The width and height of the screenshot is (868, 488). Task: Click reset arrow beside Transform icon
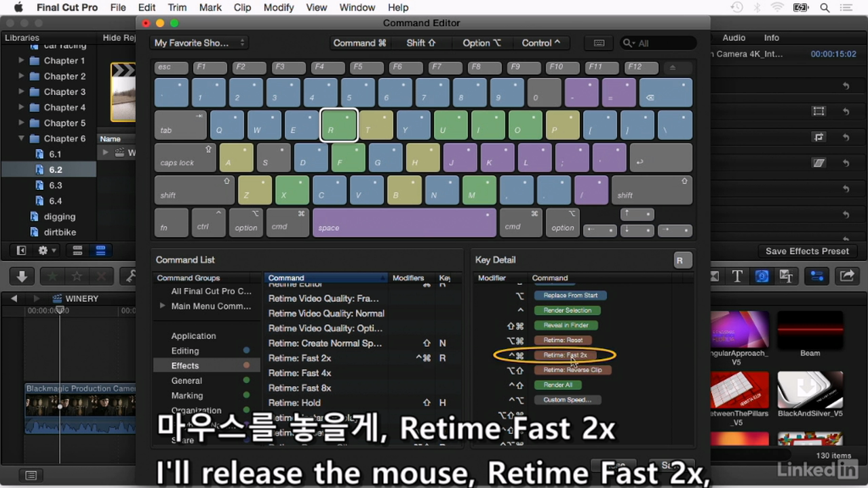pyautogui.click(x=846, y=112)
